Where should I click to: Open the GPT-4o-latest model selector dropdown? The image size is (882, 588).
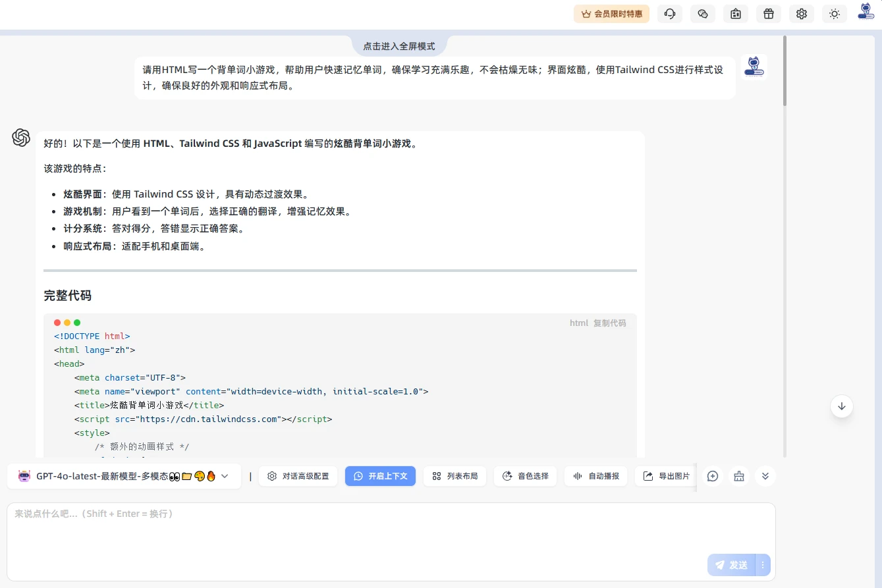pos(124,476)
